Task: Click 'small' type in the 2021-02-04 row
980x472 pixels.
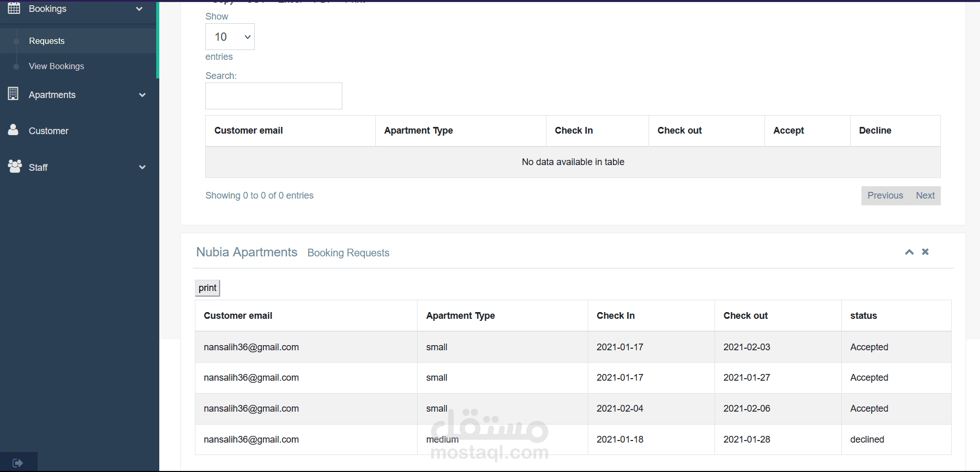Action: [437, 409]
